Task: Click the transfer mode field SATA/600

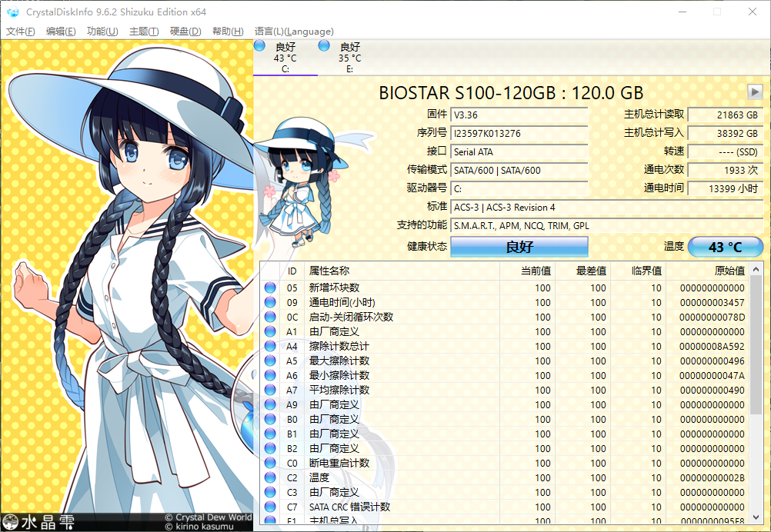Action: coord(519,171)
